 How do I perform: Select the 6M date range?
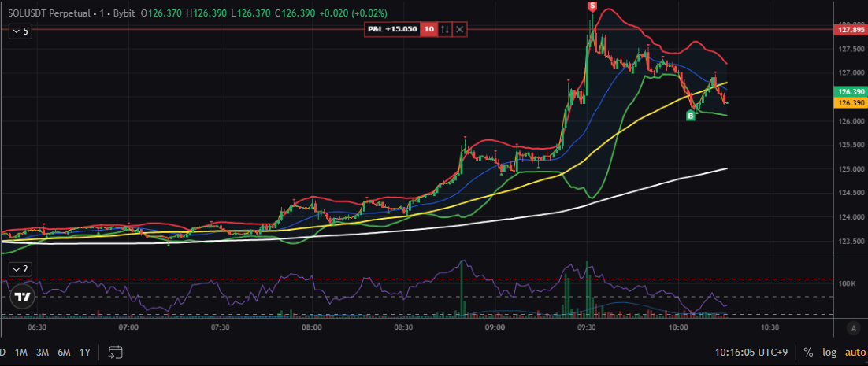coord(65,352)
